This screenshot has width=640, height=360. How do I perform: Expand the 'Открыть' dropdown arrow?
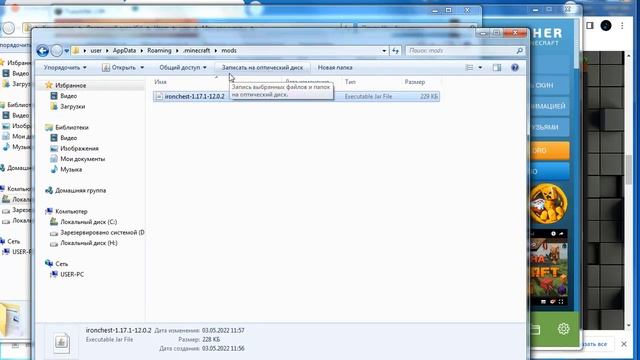pos(142,67)
